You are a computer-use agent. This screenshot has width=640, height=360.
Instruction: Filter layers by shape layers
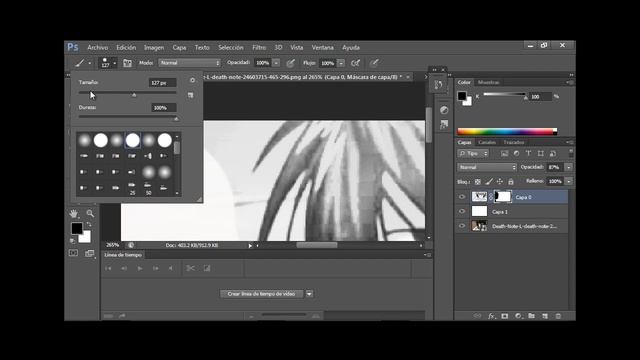pos(540,153)
